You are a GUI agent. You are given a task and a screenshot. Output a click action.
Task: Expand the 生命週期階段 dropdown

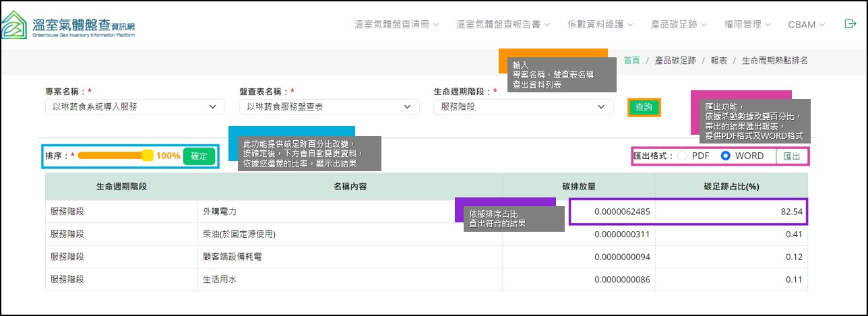523,106
